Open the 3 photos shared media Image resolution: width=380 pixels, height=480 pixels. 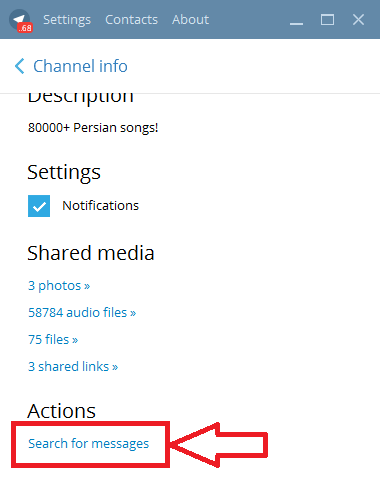59,286
